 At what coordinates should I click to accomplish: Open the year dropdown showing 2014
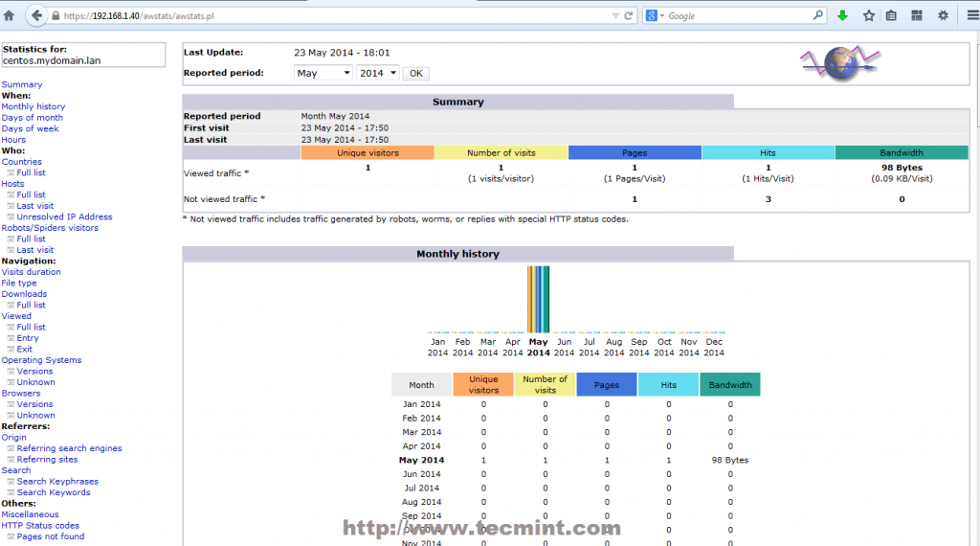377,73
